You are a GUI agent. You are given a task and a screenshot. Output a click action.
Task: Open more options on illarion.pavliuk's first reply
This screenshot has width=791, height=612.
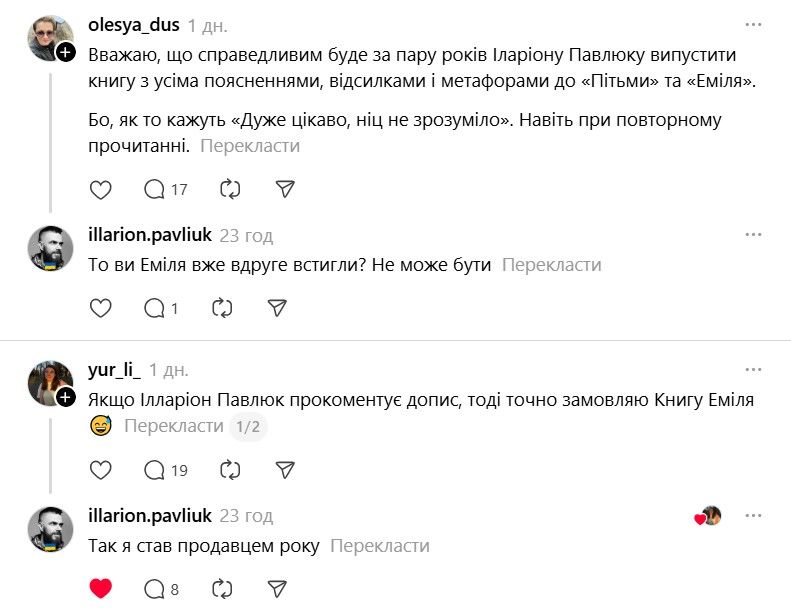[753, 235]
